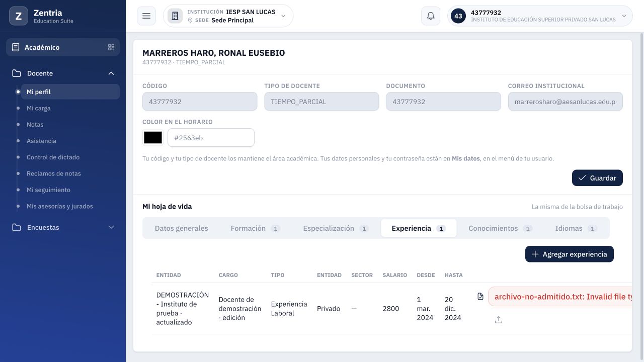The height and width of the screenshot is (362, 644).
Task: Click the page vertical scrollbar
Action: (x=641, y=196)
